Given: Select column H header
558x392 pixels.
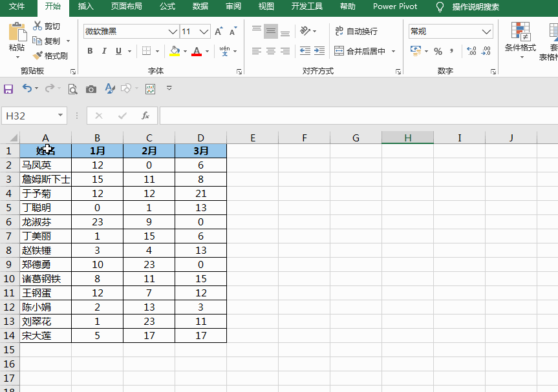Looking at the screenshot, I should (407, 138).
